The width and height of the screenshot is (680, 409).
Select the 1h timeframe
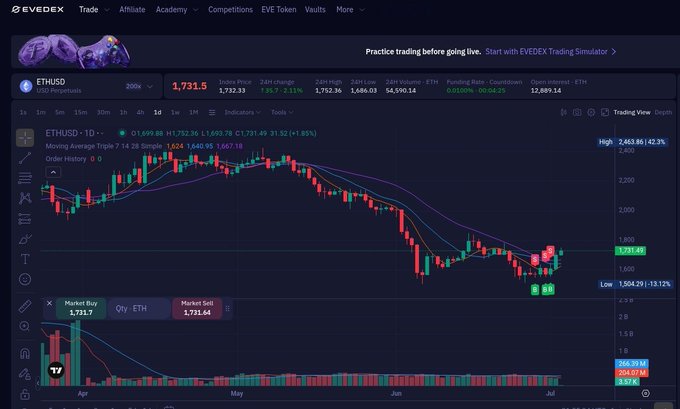pyautogui.click(x=124, y=112)
